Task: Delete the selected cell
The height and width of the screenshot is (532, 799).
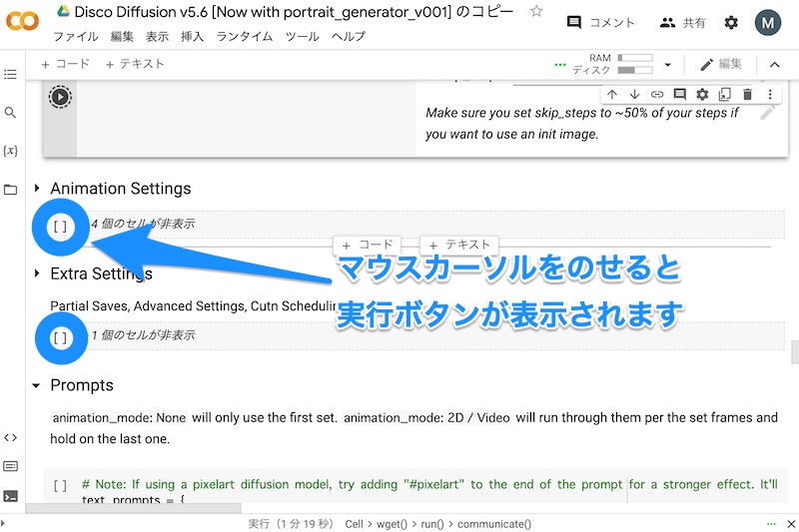Action: pyautogui.click(x=747, y=94)
